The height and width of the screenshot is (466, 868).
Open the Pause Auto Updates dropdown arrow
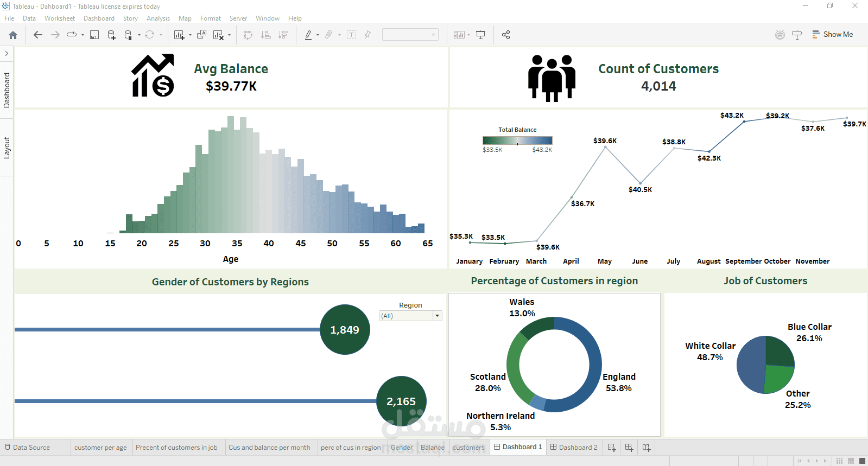coord(139,35)
